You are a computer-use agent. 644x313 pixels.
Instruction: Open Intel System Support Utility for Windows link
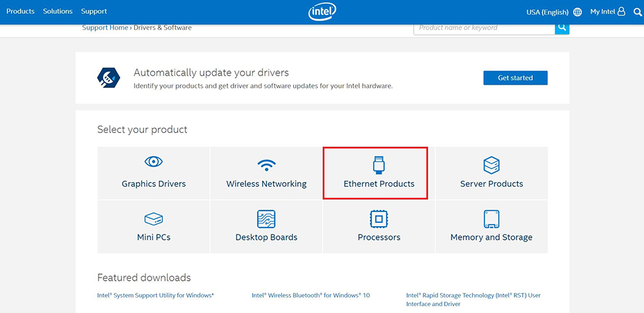156,296
